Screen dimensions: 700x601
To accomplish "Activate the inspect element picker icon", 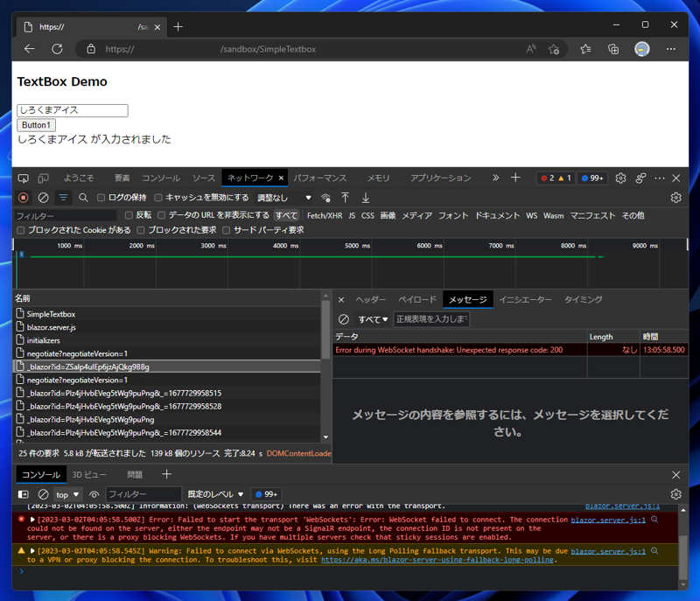I will pyautogui.click(x=24, y=178).
